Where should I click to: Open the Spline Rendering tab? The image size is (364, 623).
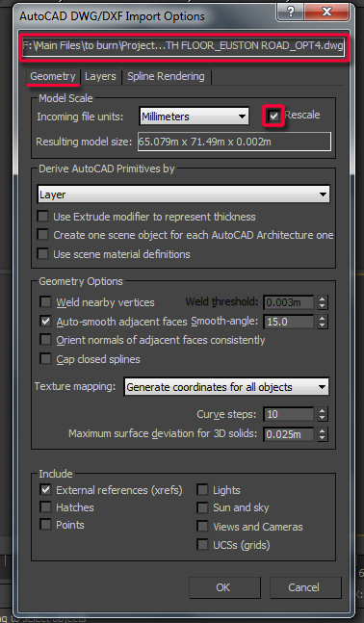point(166,77)
